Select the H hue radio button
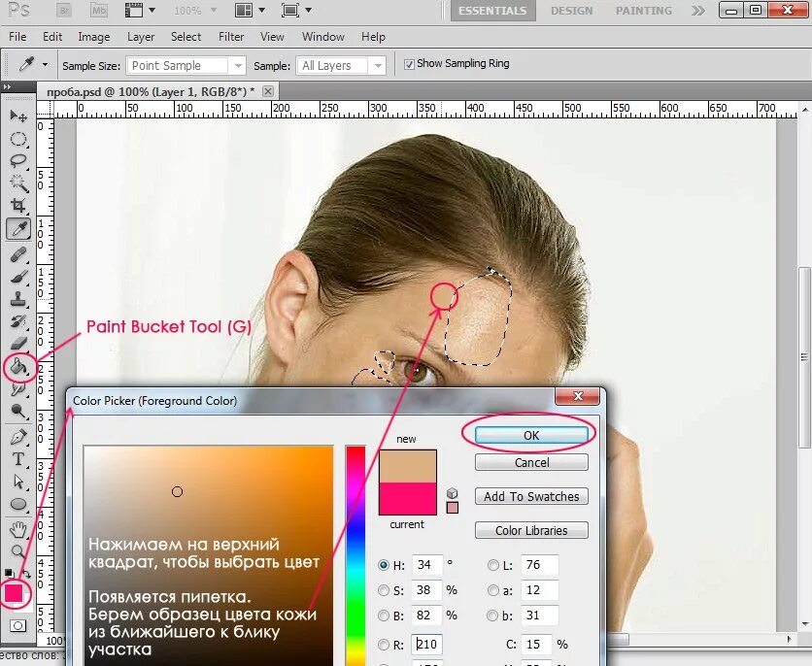This screenshot has height=666, width=812. pos(384,565)
